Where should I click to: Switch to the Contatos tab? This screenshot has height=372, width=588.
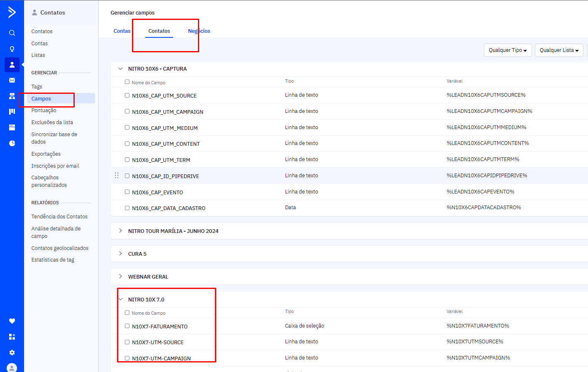pos(159,31)
